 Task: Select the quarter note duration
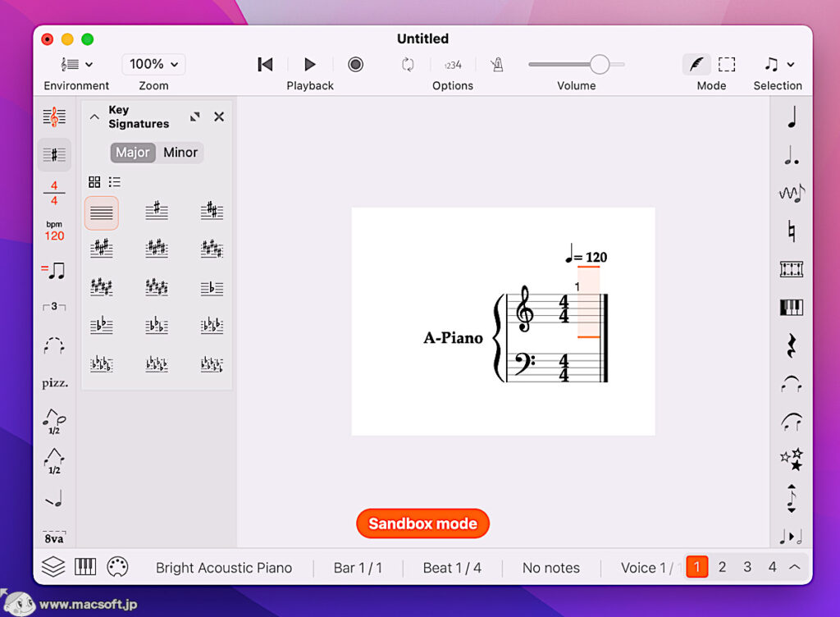(792, 117)
